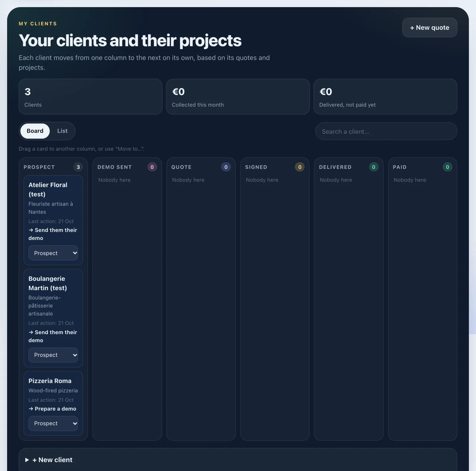Screen dimensions: 476x471
Task: Select the PROSPECT column header
Action: click(x=39, y=167)
